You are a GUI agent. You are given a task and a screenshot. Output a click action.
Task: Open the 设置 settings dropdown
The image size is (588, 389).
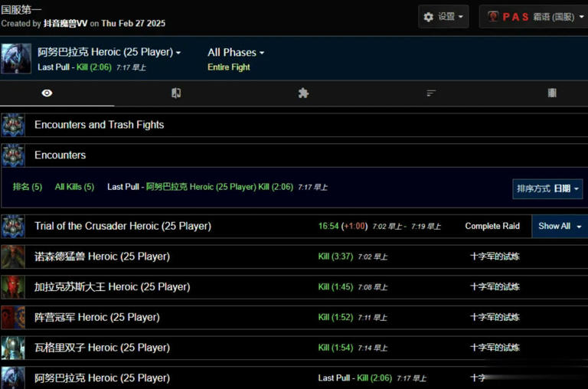[x=443, y=17]
